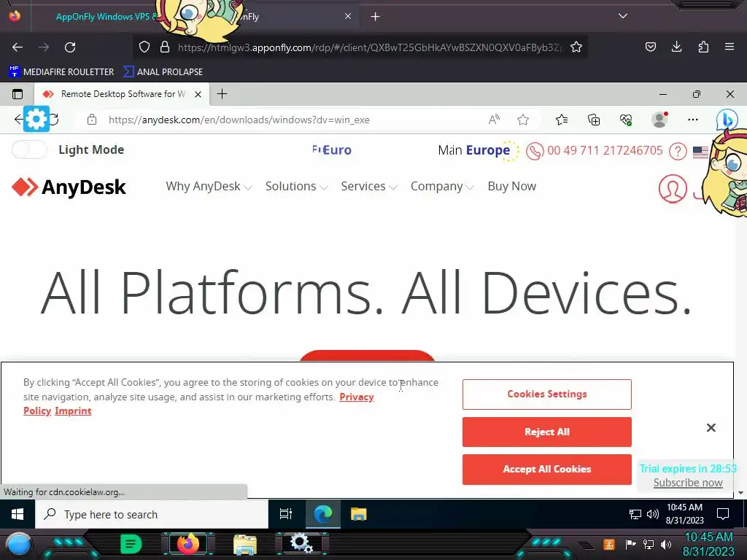747x560 pixels.
Task: Click the blue gear settings overlay icon
Action: (x=36, y=119)
